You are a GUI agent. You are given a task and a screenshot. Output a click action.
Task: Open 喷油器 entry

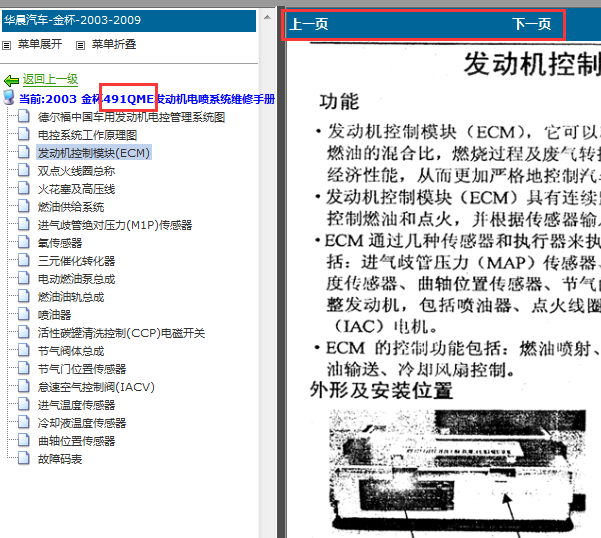[x=54, y=315]
